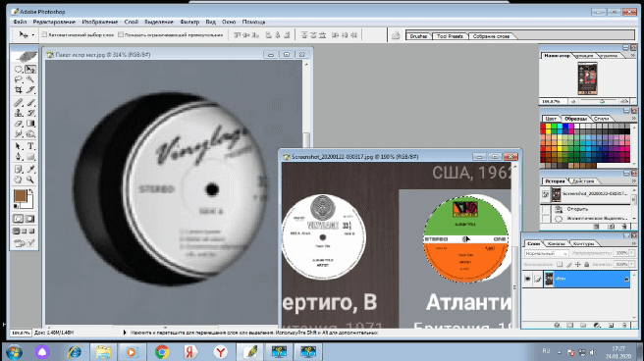The height and width of the screenshot is (361, 644).
Task: Click the Открыть history state
Action: (x=577, y=209)
